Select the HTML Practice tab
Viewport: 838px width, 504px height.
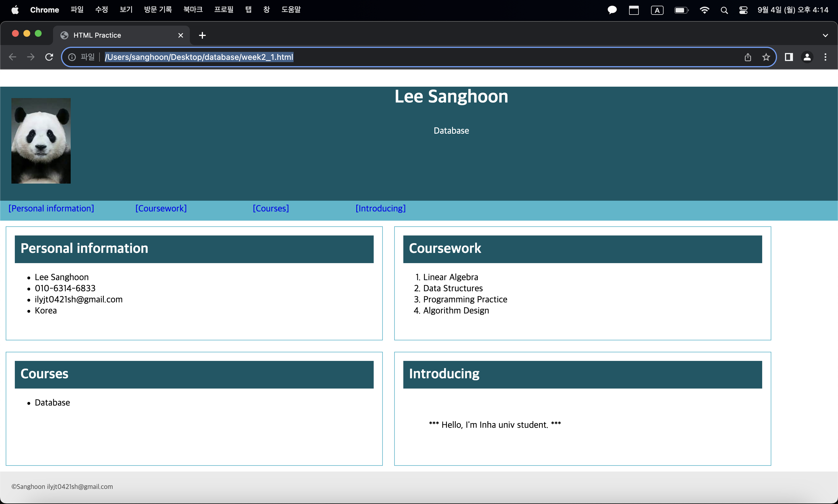point(121,35)
